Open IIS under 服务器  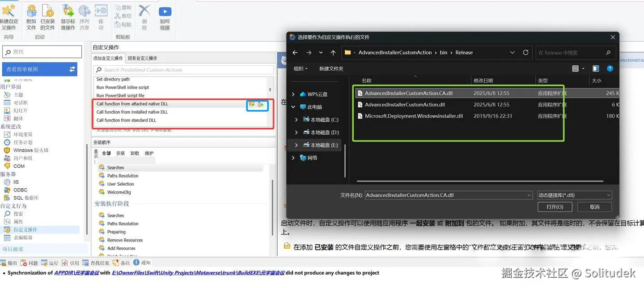click(16, 182)
